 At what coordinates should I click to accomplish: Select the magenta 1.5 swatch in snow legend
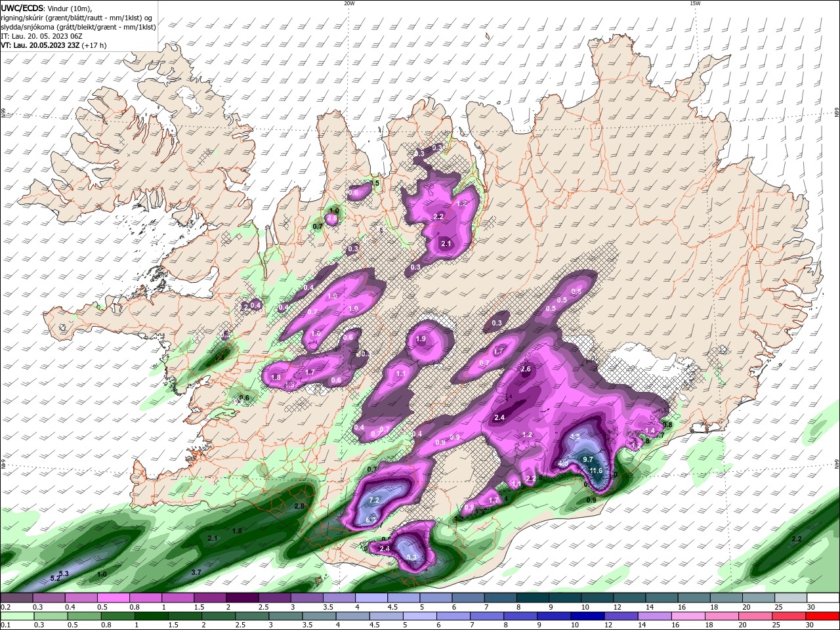210,598
